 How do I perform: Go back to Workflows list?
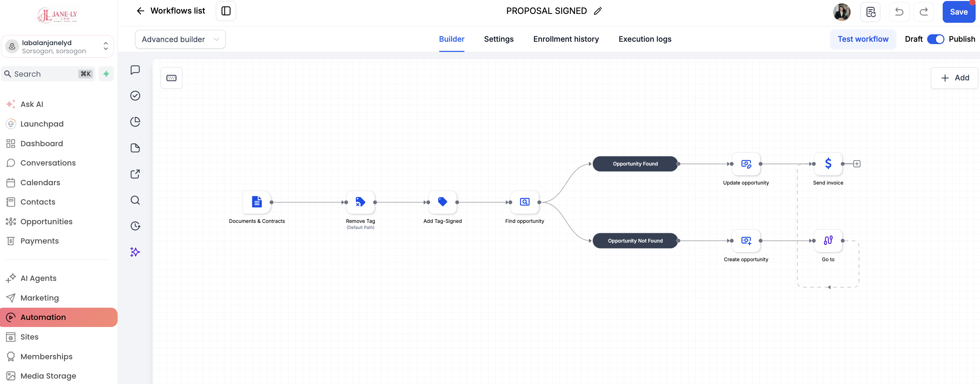pyautogui.click(x=170, y=11)
